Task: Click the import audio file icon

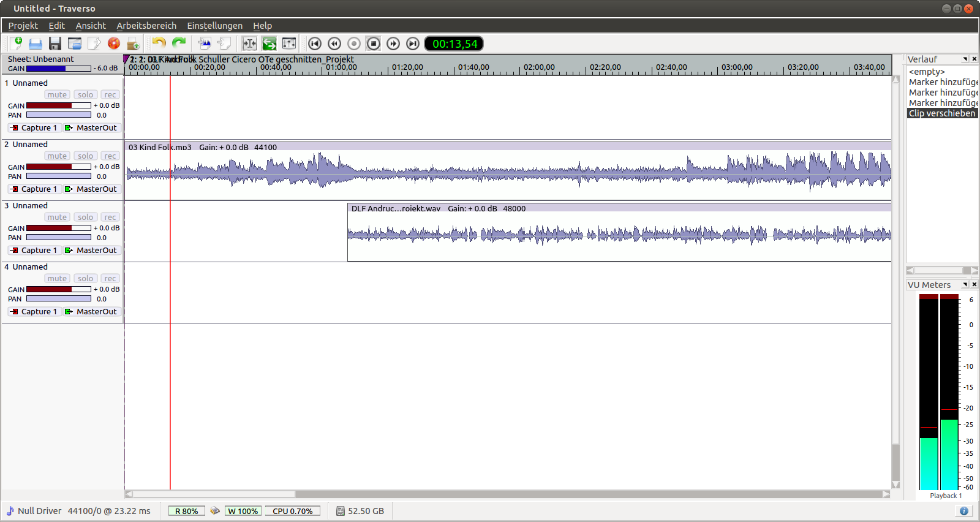Action: (205, 43)
